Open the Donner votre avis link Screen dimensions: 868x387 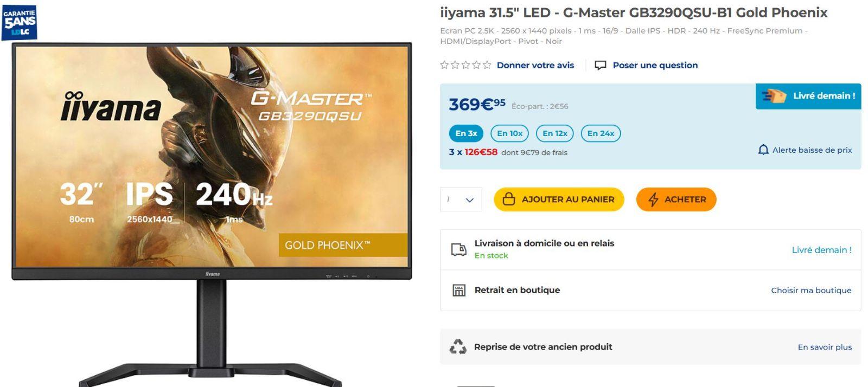[535, 65]
